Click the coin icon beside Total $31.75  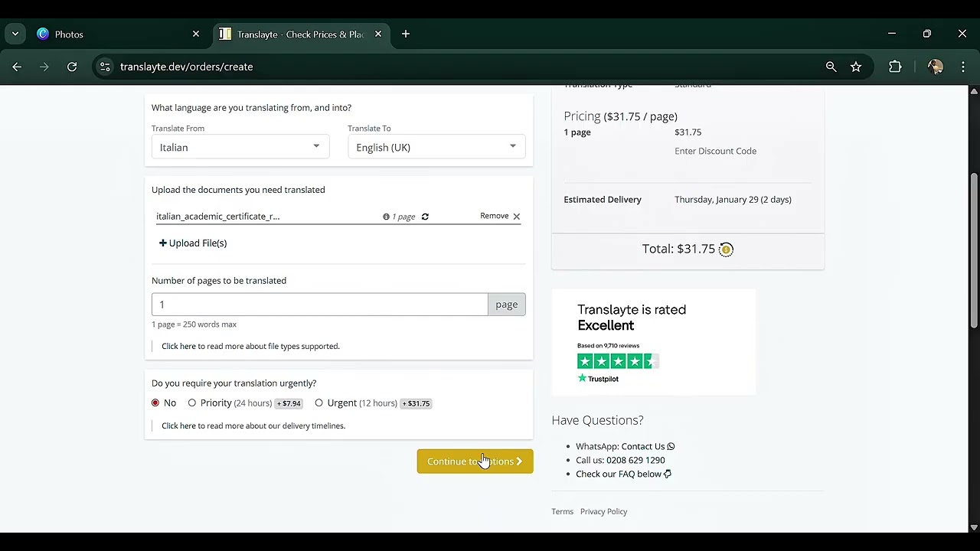[726, 249]
